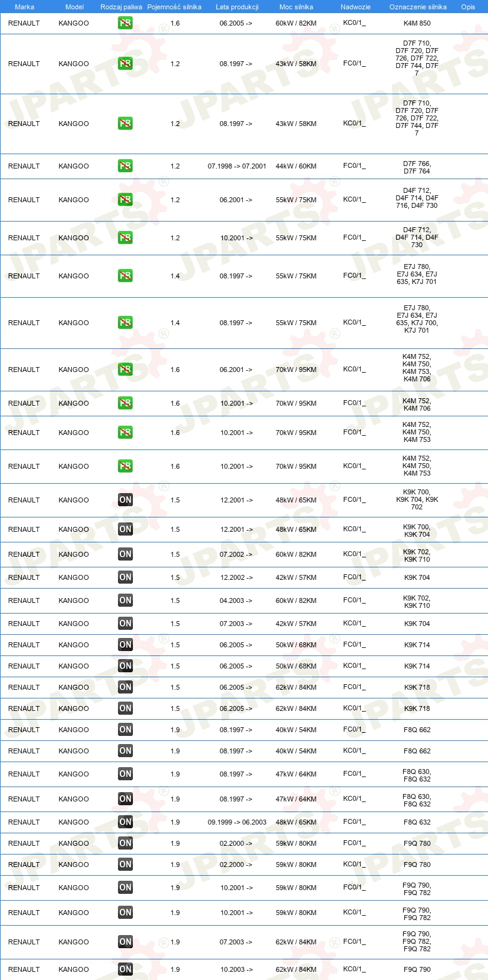Select KC0/1_ body in the 10.2003 row
488x980 pixels.
click(354, 969)
